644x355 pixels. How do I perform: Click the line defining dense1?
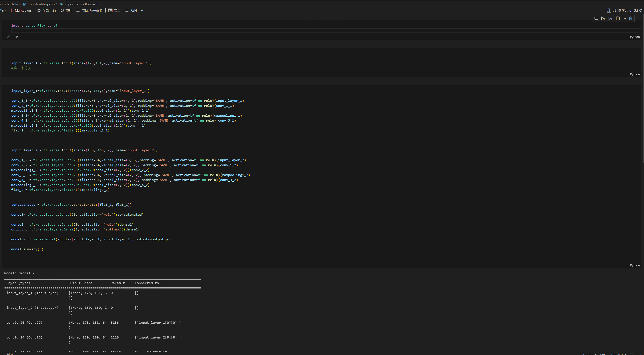(77, 215)
